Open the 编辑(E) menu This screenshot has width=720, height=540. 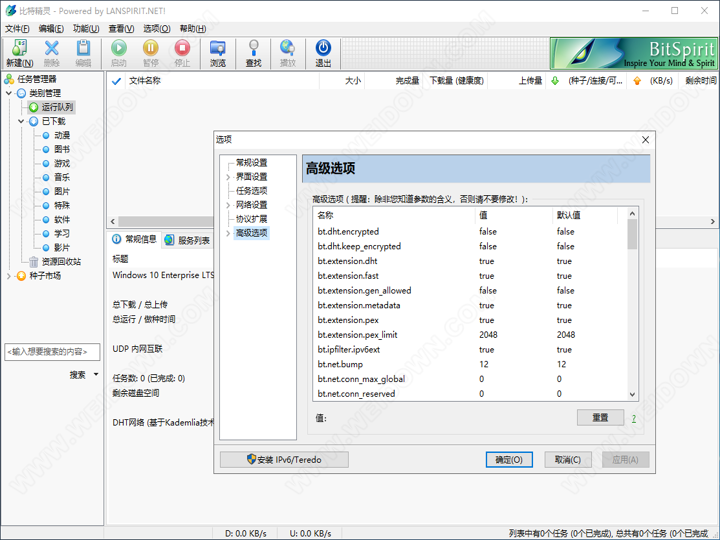51,28
